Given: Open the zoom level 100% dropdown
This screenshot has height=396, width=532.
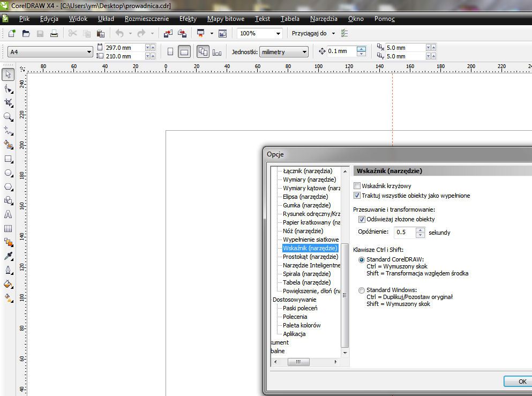Looking at the screenshot, I should tap(278, 33).
